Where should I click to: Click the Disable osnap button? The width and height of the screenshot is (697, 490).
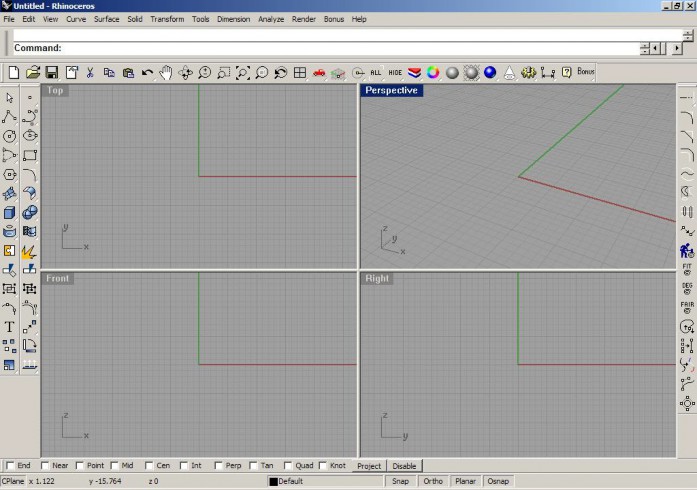(404, 466)
